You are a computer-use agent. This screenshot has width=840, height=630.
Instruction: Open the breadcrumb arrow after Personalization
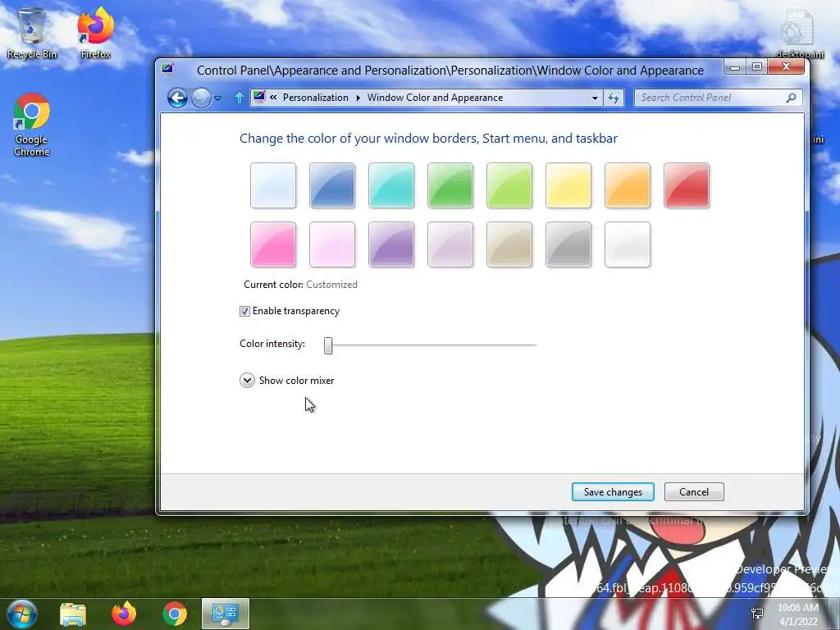pyautogui.click(x=358, y=98)
